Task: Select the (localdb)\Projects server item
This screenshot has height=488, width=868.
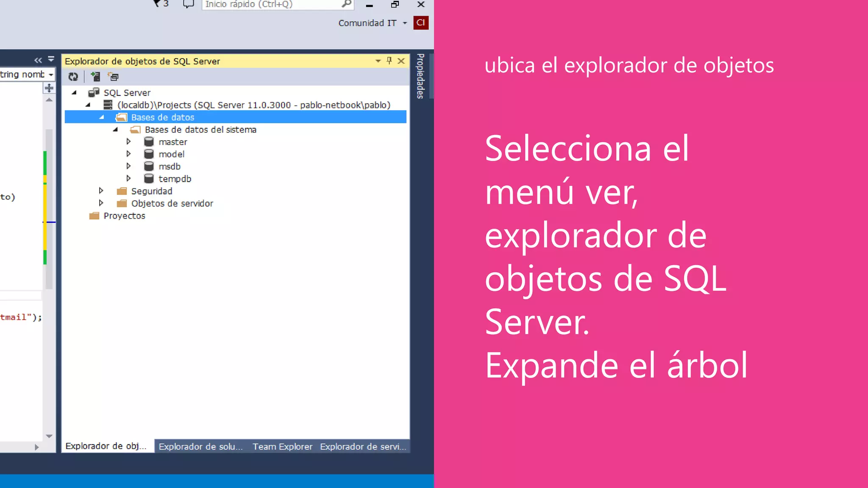Action: [x=254, y=105]
